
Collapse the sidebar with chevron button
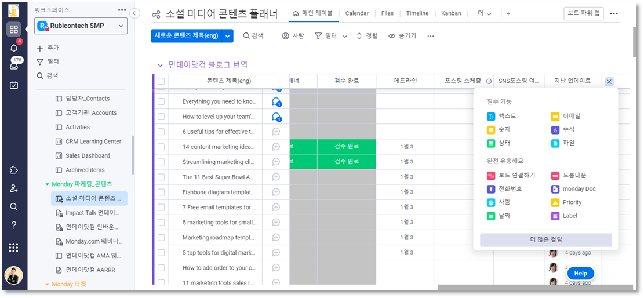coord(134,13)
